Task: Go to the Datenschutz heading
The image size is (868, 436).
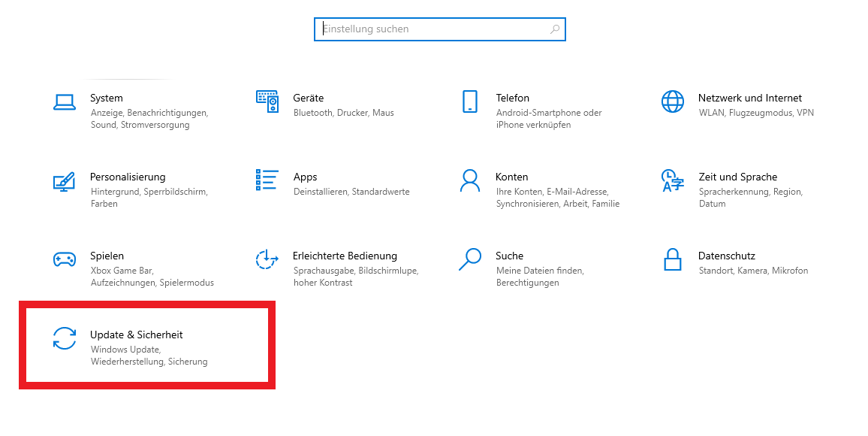Action: (727, 256)
